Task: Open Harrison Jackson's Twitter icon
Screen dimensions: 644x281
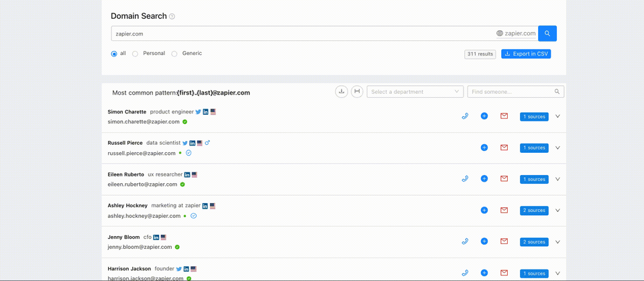Action: click(178, 269)
